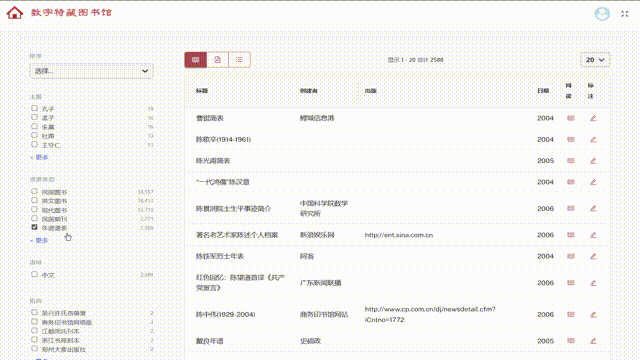640x360 pixels.
Task: Click the 新浪娱乐网 creator cell
Action: [x=317, y=235]
